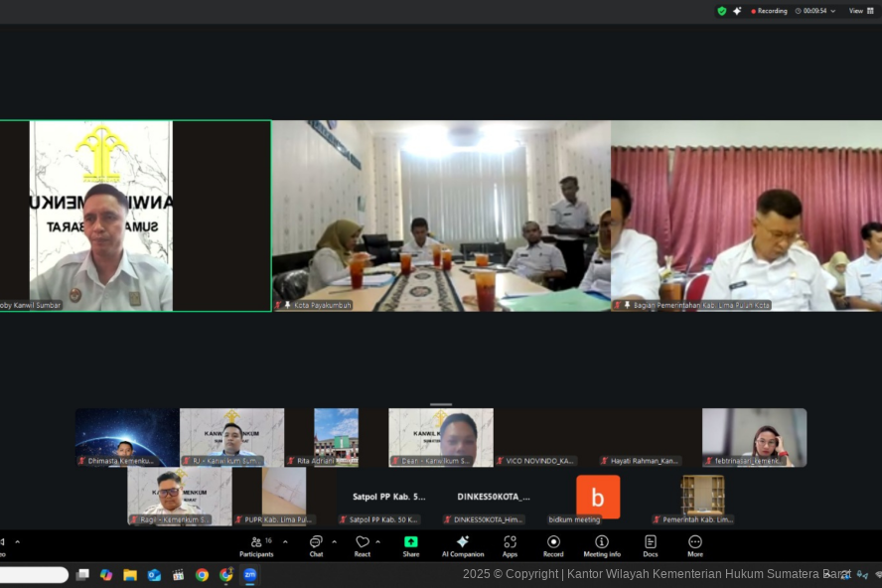This screenshot has height=588, width=882.
Task: Open AI Companion from the toolbar
Action: (462, 545)
